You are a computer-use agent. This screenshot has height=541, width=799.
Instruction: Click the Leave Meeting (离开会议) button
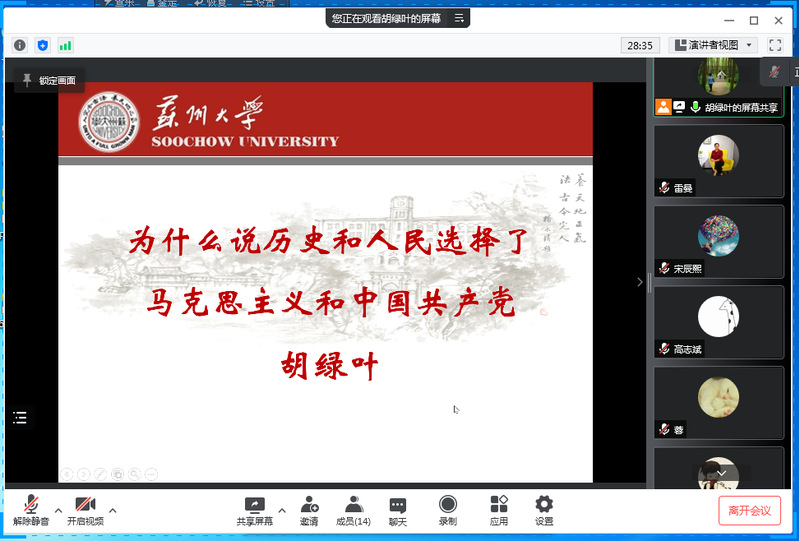(x=749, y=510)
